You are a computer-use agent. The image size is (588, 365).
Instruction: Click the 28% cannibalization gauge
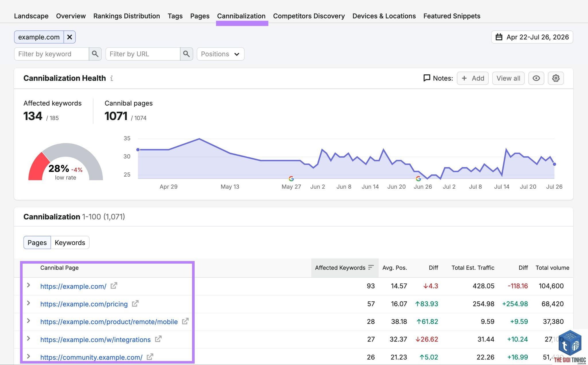coord(65,162)
